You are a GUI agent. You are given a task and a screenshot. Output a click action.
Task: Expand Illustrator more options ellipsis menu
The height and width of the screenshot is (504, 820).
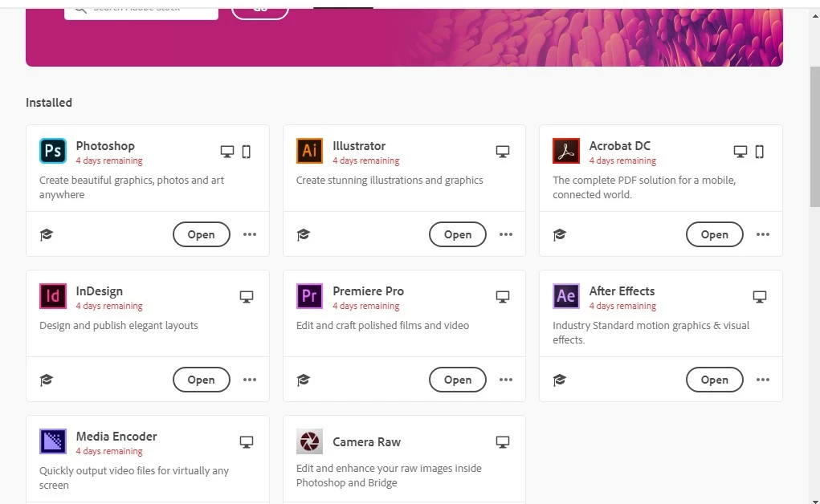tap(506, 234)
